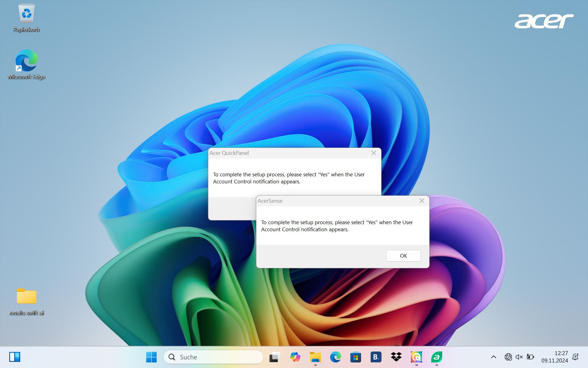The image size is (588, 368).
Task: Open the Booking.com taskbar app
Action: click(x=376, y=357)
